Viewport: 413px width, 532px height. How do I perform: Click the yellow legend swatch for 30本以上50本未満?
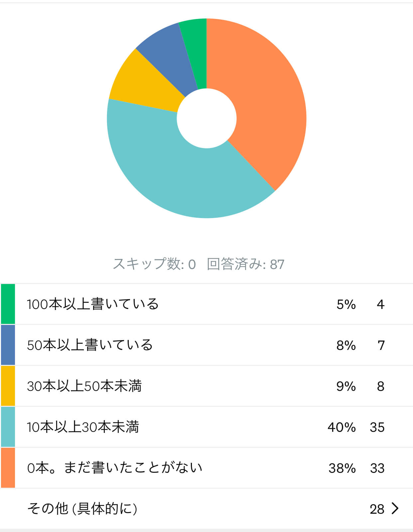[x=8, y=386]
